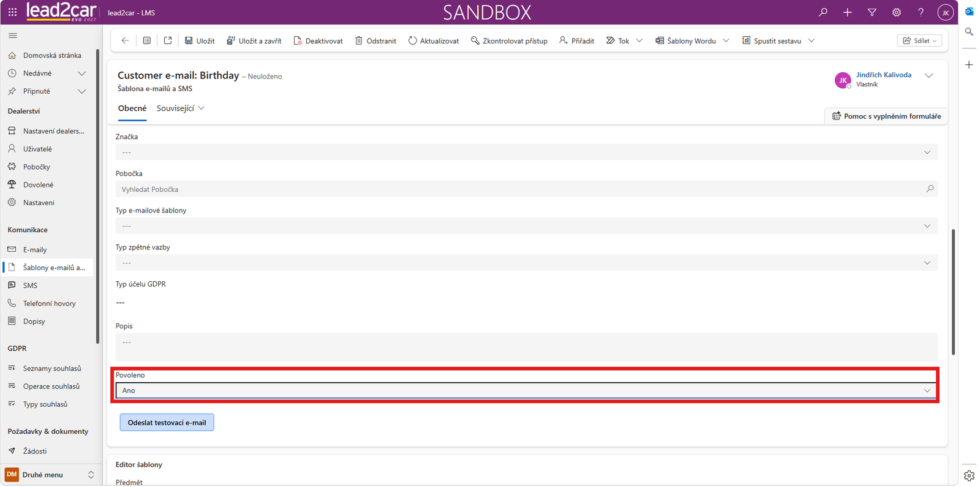Click the plus icon in the right side rail

click(969, 64)
